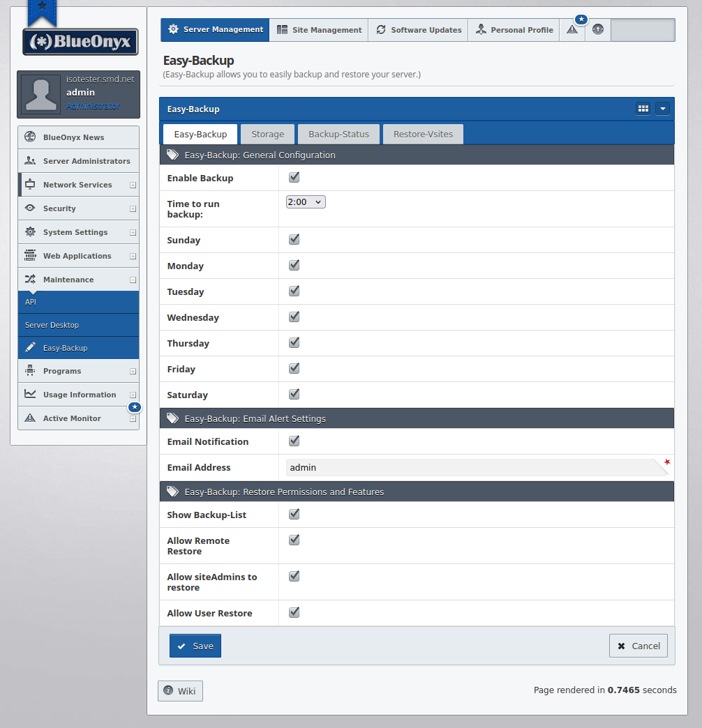The width and height of the screenshot is (702, 728).
Task: Switch to the Backup-Status tab
Action: (338, 134)
